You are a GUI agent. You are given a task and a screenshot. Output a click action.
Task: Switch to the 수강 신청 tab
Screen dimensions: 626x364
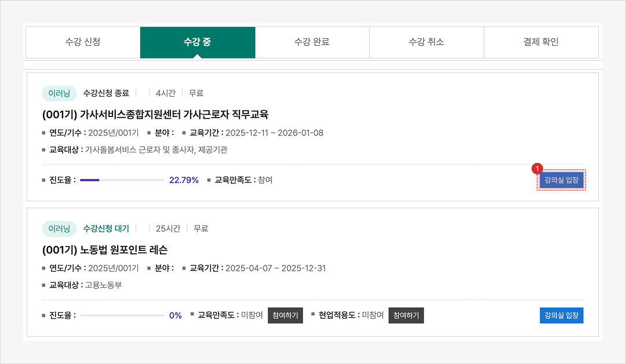click(x=83, y=42)
